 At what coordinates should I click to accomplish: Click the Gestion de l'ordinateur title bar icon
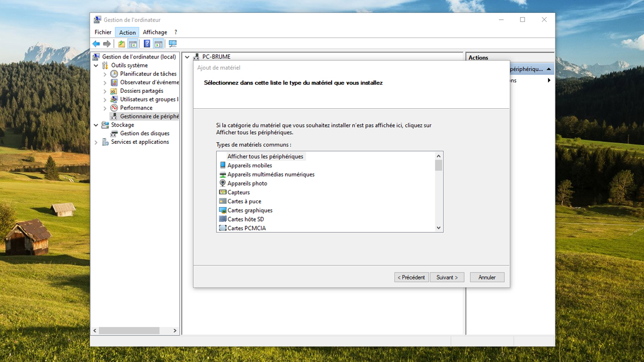pyautogui.click(x=97, y=20)
